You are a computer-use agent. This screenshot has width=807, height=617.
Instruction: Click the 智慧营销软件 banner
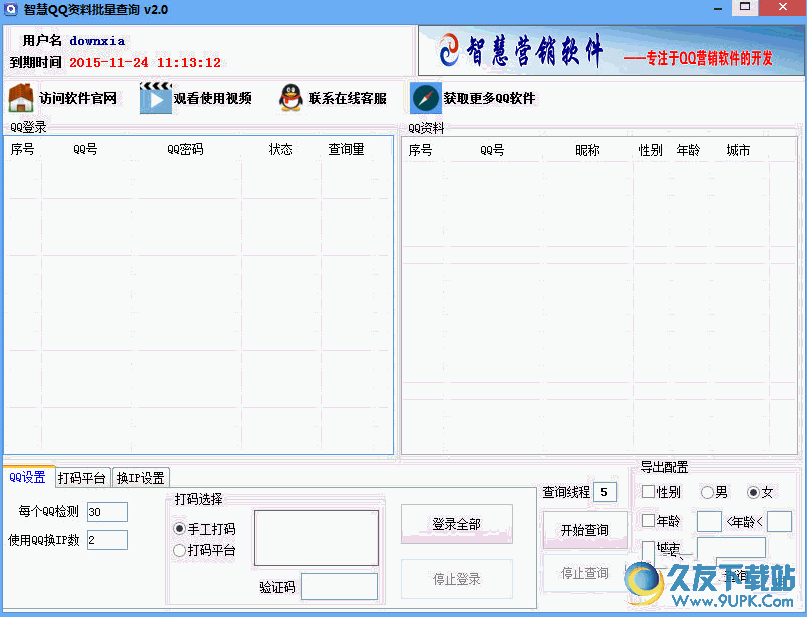(x=611, y=51)
